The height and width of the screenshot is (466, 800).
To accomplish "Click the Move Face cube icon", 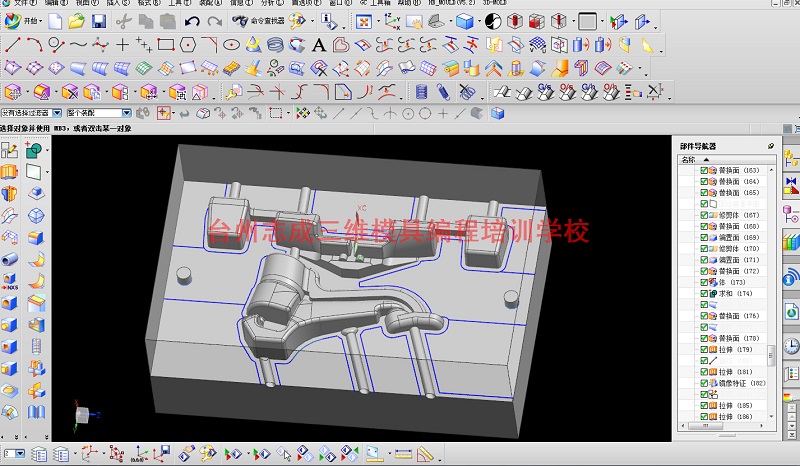I will coord(12,92).
